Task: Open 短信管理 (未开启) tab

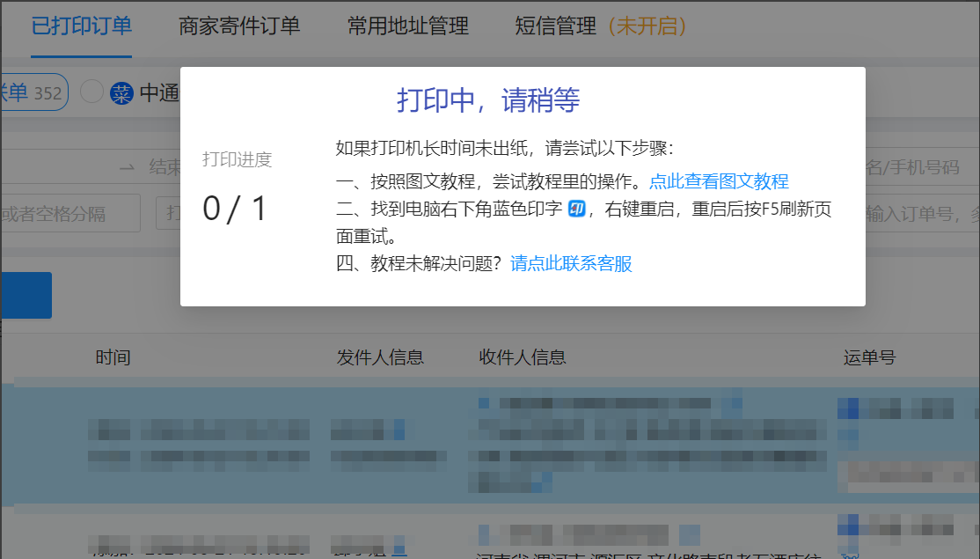Action: (x=601, y=26)
